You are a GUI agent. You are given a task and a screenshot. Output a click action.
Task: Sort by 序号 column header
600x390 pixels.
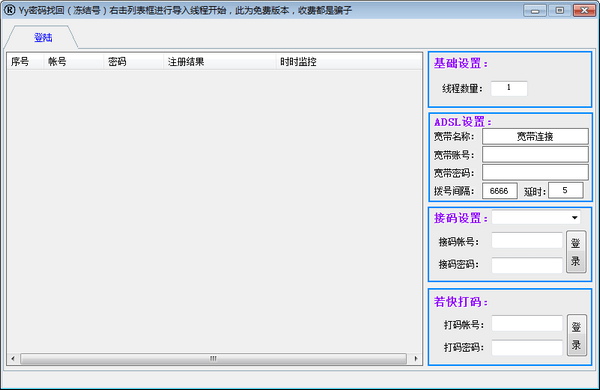click(25, 62)
